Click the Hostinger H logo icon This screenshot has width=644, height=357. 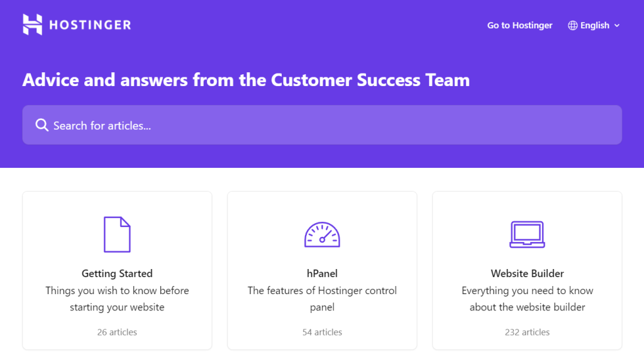pyautogui.click(x=32, y=25)
